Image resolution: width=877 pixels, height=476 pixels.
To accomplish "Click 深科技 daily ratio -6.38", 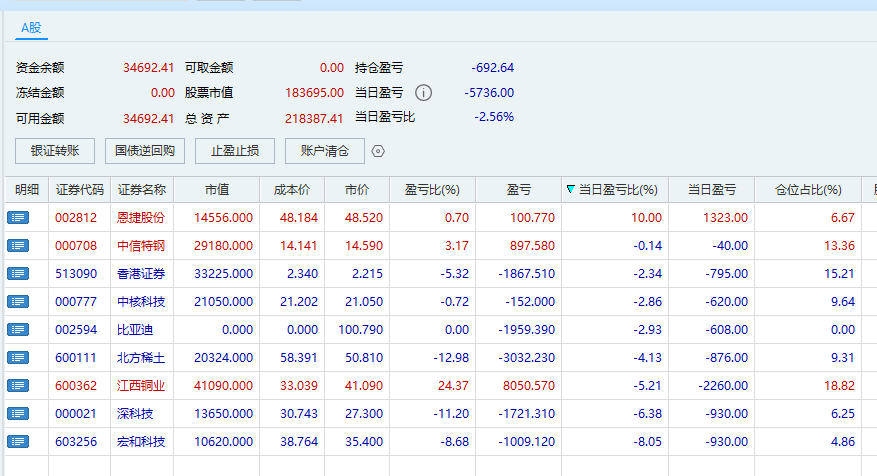I will (x=648, y=413).
